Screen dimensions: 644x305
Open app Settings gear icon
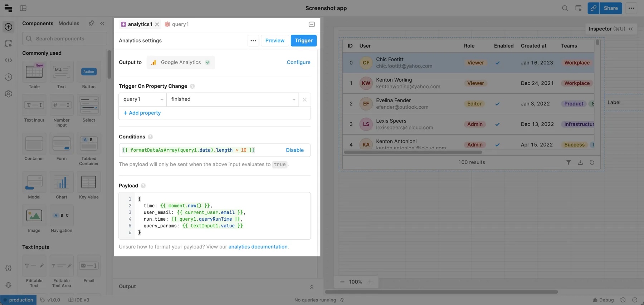tap(9, 94)
